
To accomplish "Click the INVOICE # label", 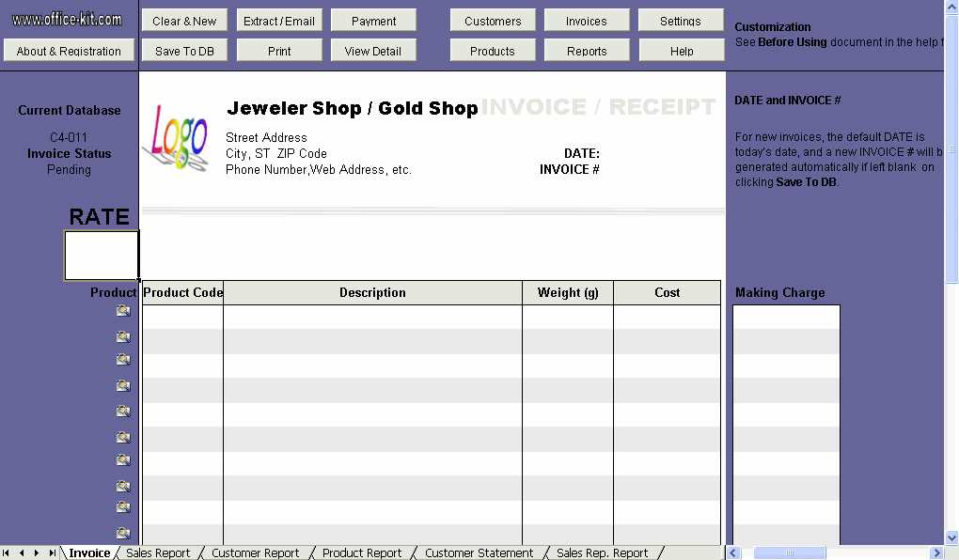I will click(x=570, y=169).
